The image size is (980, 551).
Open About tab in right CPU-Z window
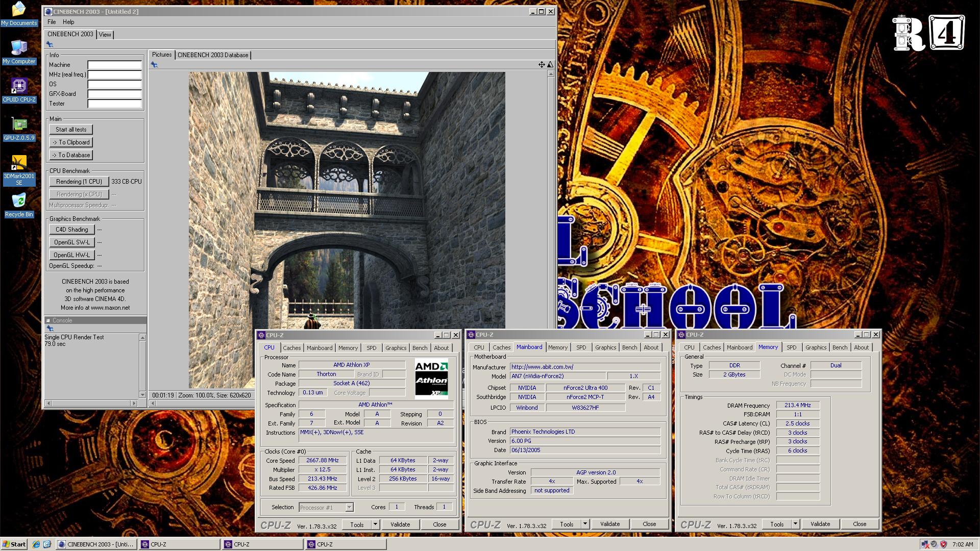tap(862, 347)
